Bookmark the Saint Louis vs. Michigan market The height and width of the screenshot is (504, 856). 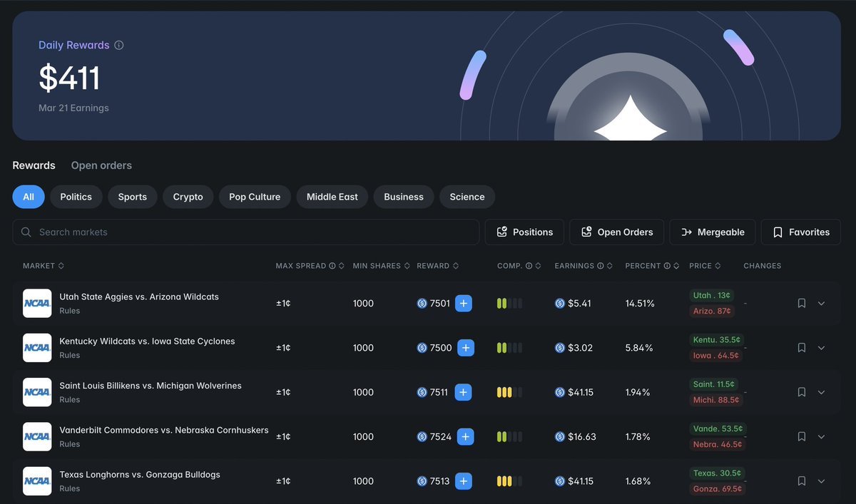(802, 392)
